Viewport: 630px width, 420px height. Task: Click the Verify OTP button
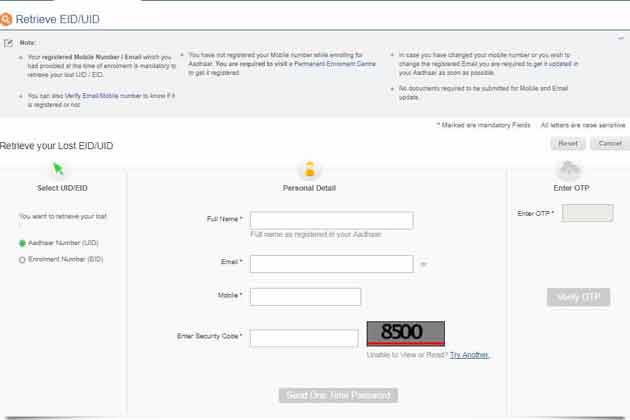coord(578,297)
